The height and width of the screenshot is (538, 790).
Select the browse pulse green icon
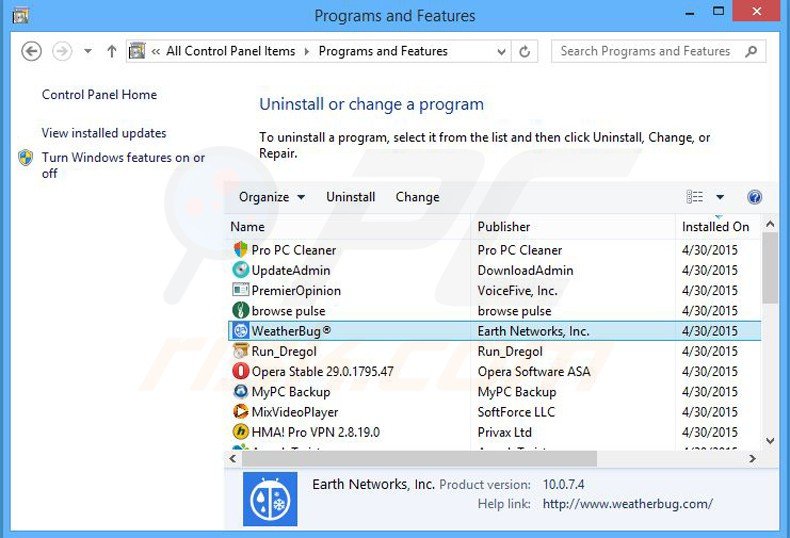point(241,310)
